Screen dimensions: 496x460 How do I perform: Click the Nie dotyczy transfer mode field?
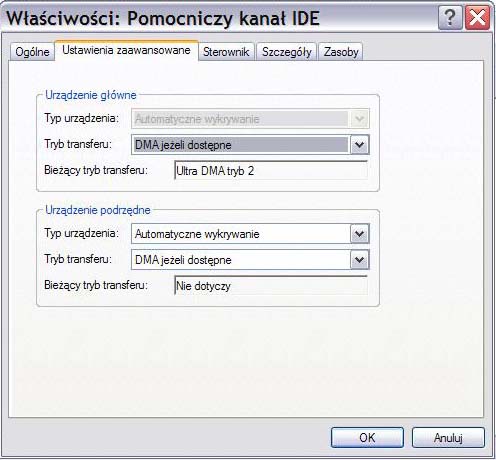(271, 286)
